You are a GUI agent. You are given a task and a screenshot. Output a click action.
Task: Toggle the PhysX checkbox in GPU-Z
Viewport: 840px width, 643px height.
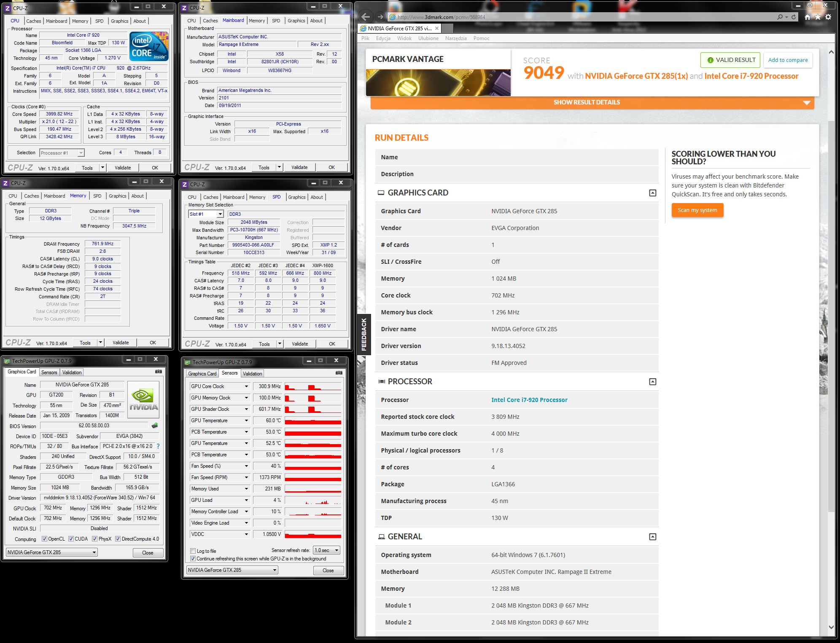(x=94, y=539)
